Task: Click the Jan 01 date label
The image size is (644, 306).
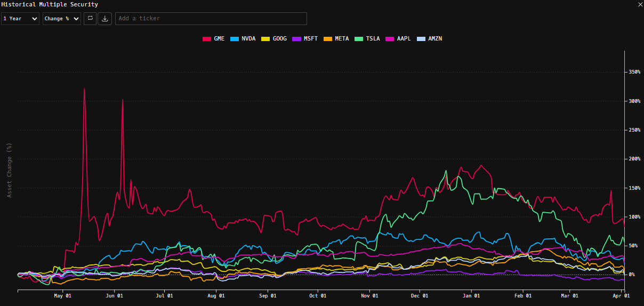Action: coord(472,295)
